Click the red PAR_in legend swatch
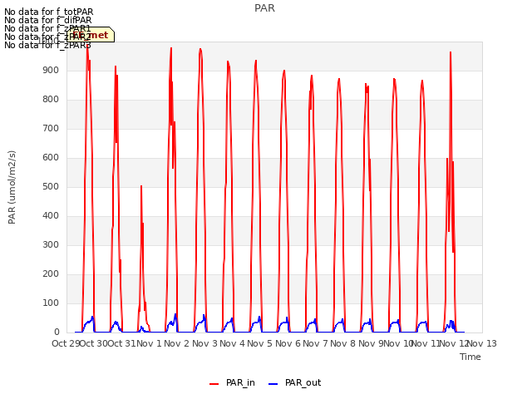 214,384
